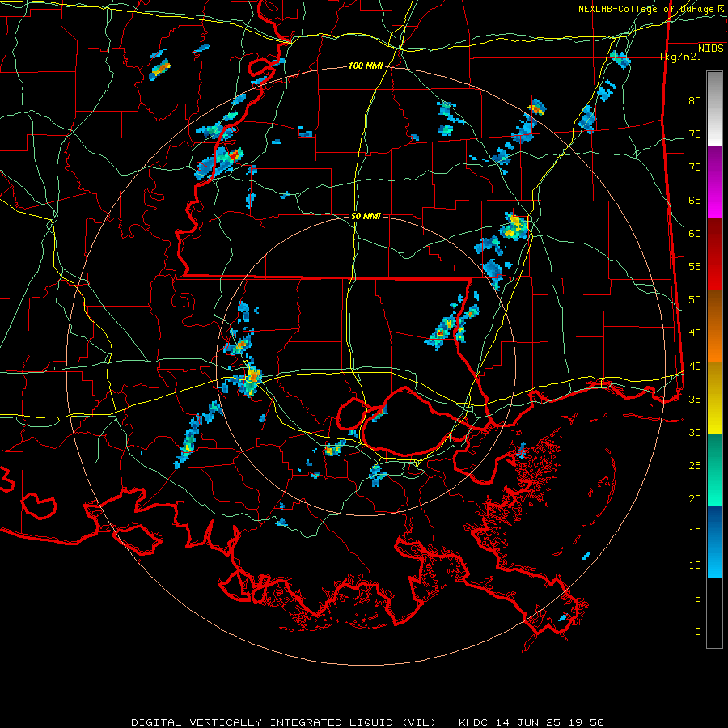
Task: Click the scale value '10'
Action: coord(695,565)
